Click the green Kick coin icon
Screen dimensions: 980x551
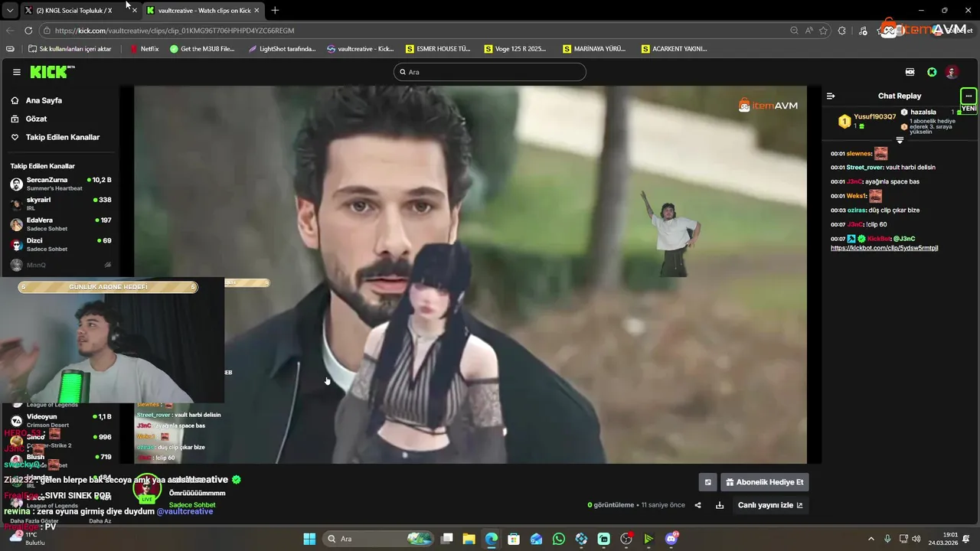[932, 72]
